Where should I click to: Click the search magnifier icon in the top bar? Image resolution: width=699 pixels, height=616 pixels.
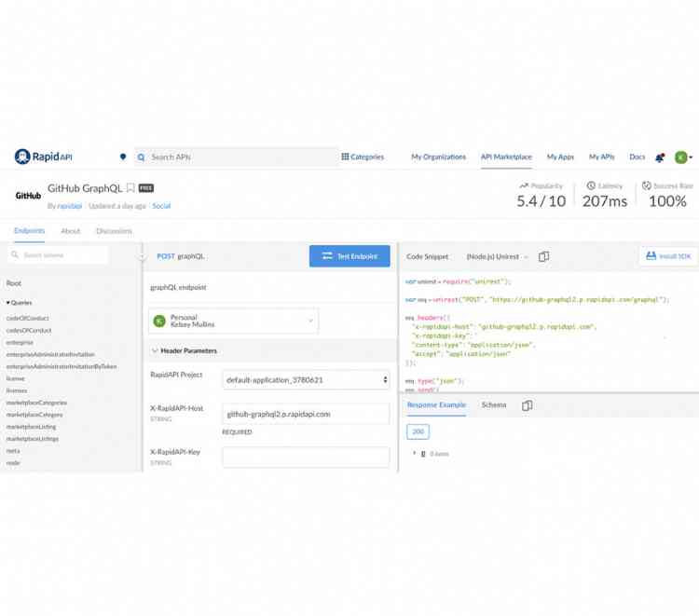point(141,157)
